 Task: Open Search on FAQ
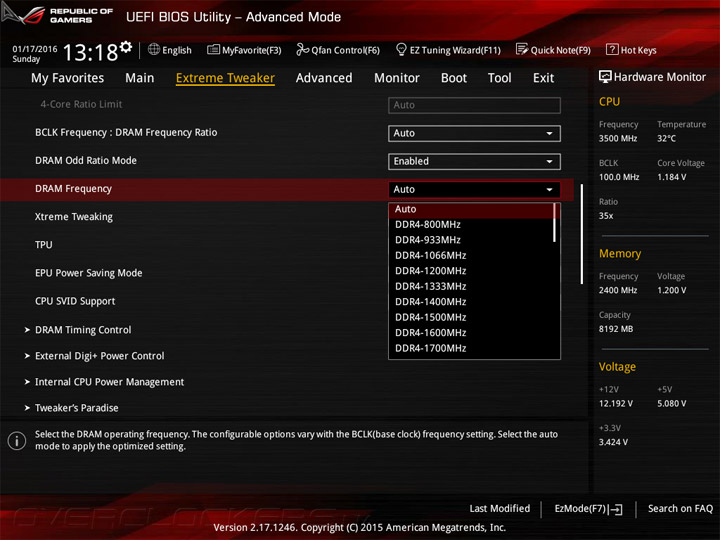click(x=680, y=509)
